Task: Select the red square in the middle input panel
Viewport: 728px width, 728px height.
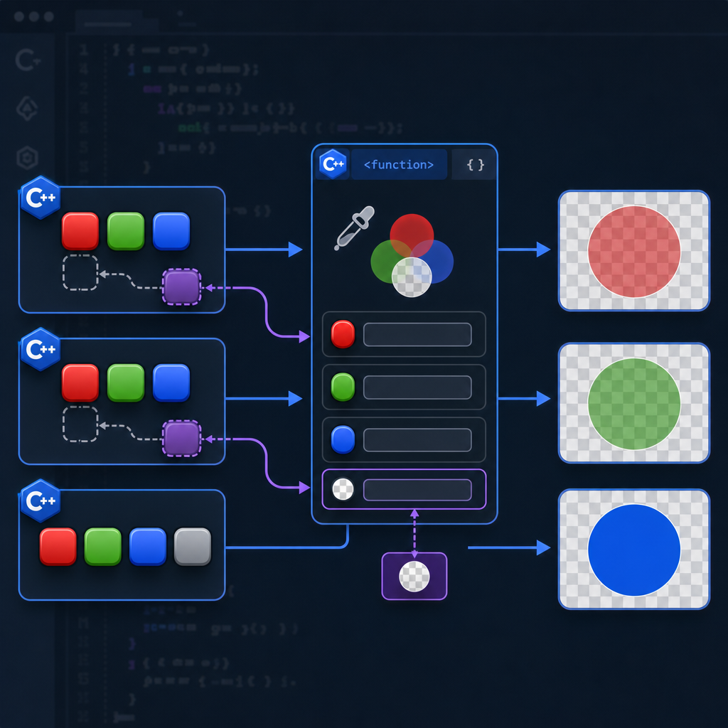Action: [80, 382]
